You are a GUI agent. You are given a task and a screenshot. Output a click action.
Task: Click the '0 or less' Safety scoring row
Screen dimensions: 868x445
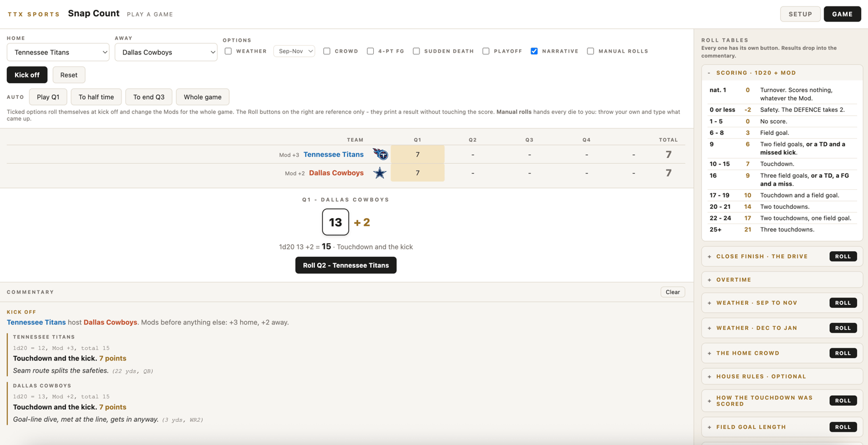(x=782, y=110)
